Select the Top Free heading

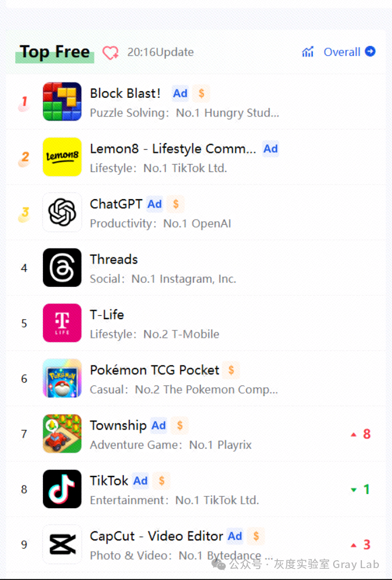pos(55,52)
